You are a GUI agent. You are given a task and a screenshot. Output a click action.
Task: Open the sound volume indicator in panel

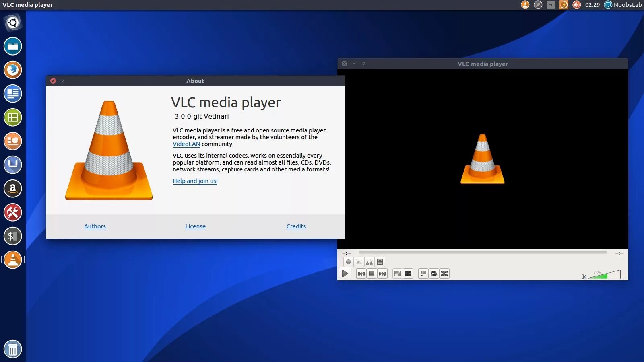[x=577, y=5]
